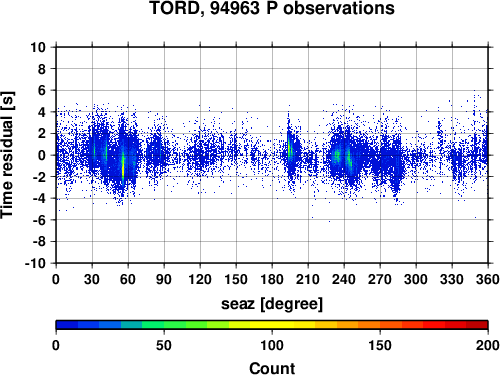Click the y-axis tick label 10
Screen dimensions: 500x375
click(38, 47)
